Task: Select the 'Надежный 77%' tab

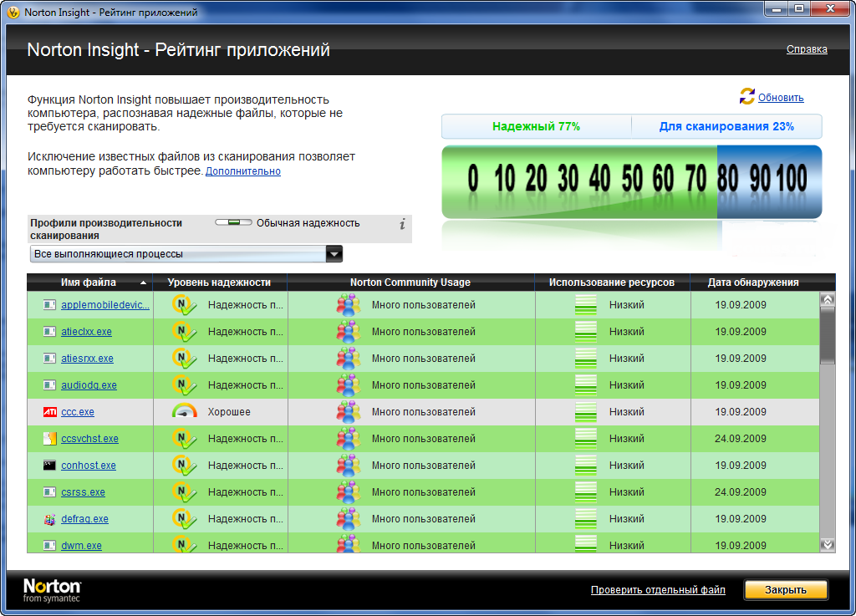Action: click(536, 127)
